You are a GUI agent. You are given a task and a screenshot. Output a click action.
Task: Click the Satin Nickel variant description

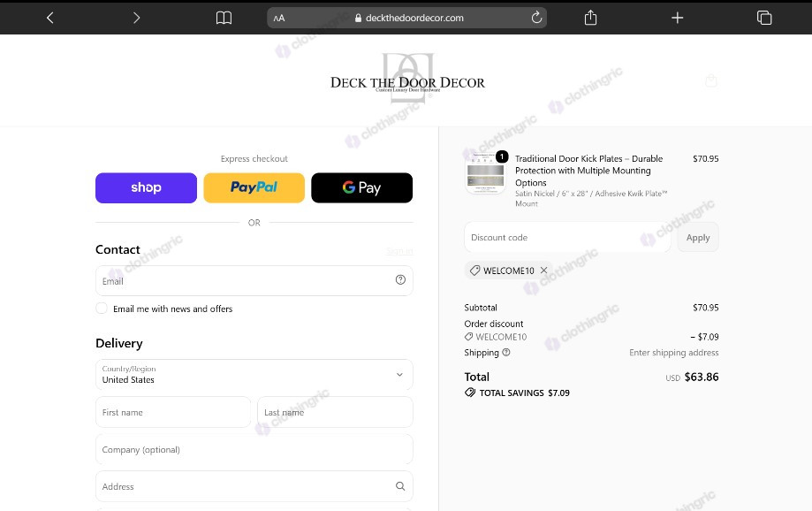click(x=591, y=199)
